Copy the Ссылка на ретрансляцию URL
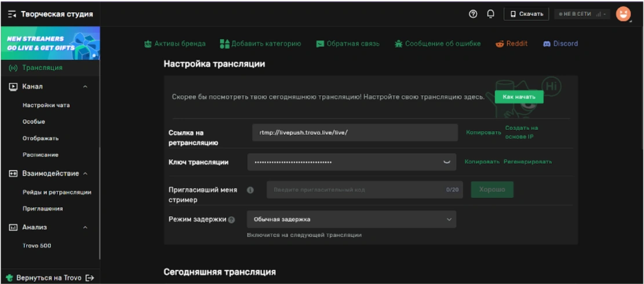Viewport: 644px width, 284px height. (483, 133)
